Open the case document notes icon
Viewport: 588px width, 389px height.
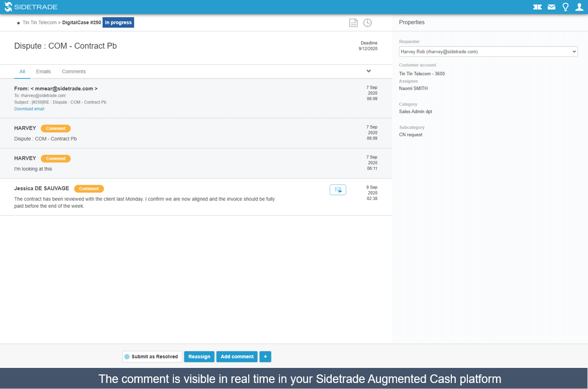pos(353,23)
